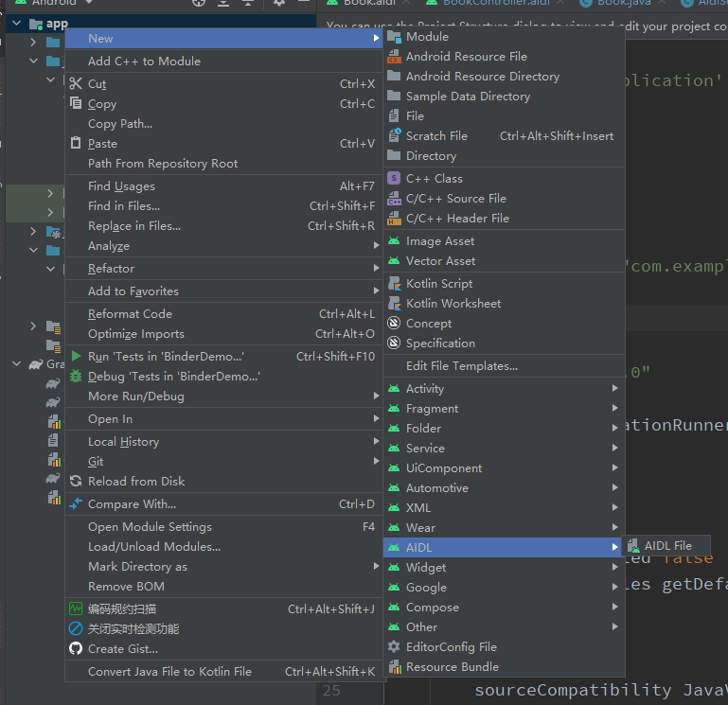Click the Image Asset android icon
The height and width of the screenshot is (705, 728).
point(394,241)
